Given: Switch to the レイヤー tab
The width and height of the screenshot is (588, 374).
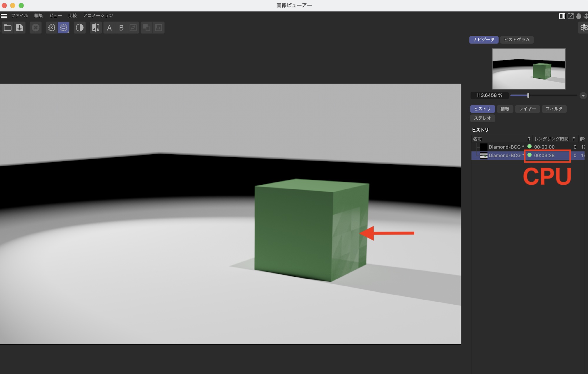Looking at the screenshot, I should 527,109.
